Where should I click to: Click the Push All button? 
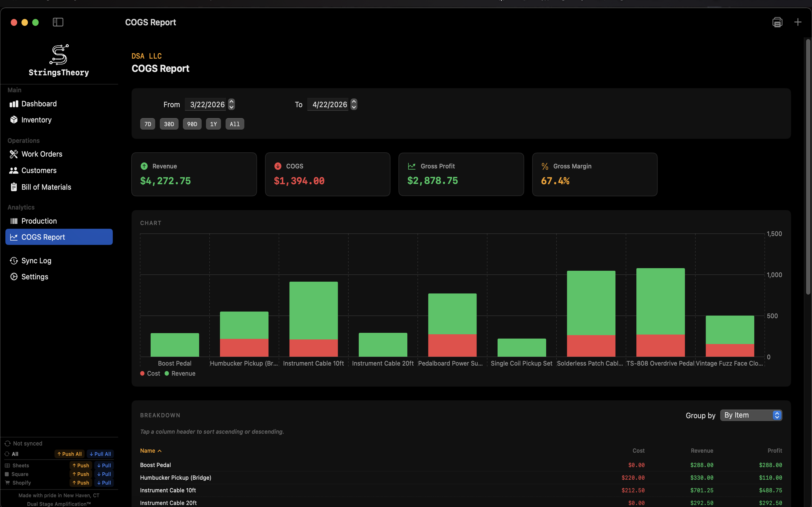point(69,454)
